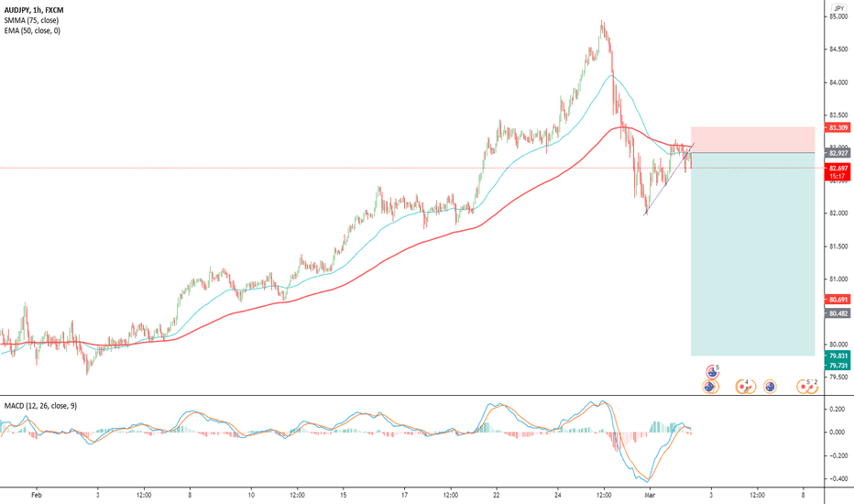854x504 pixels.
Task: Click the grey 80.482 price label
Action: pos(838,313)
